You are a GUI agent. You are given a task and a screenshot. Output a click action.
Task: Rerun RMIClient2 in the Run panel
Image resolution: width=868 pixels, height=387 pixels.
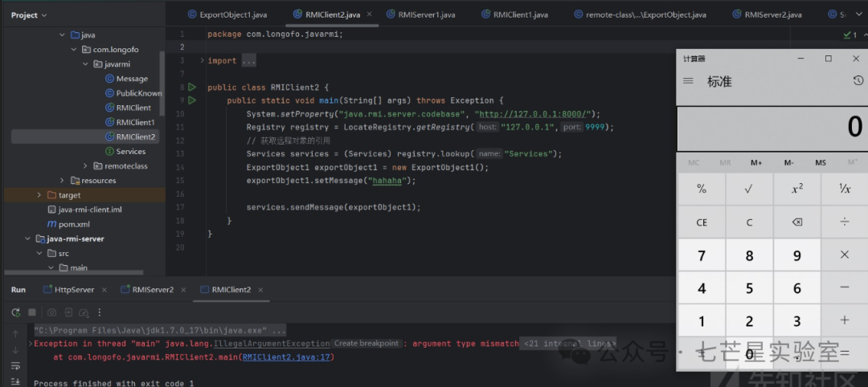coord(16,312)
